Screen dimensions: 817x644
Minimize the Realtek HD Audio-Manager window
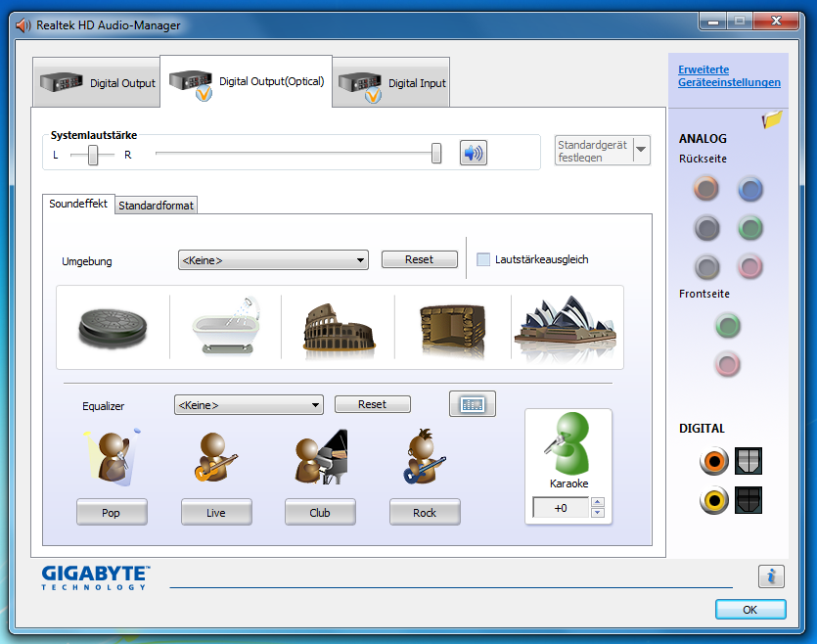[x=713, y=21]
